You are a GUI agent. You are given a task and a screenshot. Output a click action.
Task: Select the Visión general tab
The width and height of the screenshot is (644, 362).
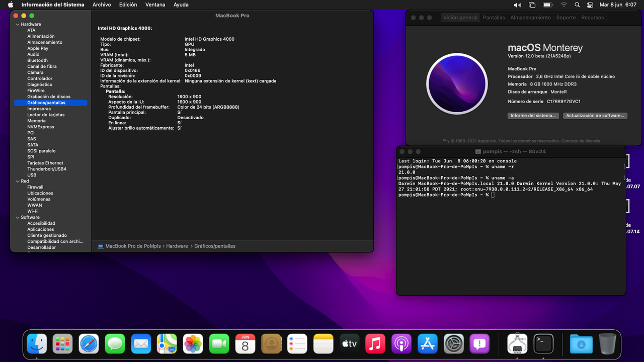pyautogui.click(x=460, y=18)
